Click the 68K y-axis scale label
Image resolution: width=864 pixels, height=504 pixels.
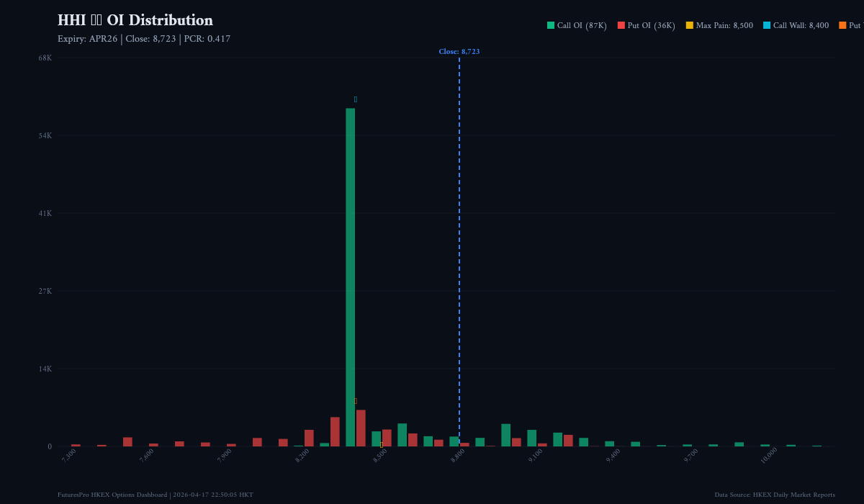pyautogui.click(x=44, y=56)
